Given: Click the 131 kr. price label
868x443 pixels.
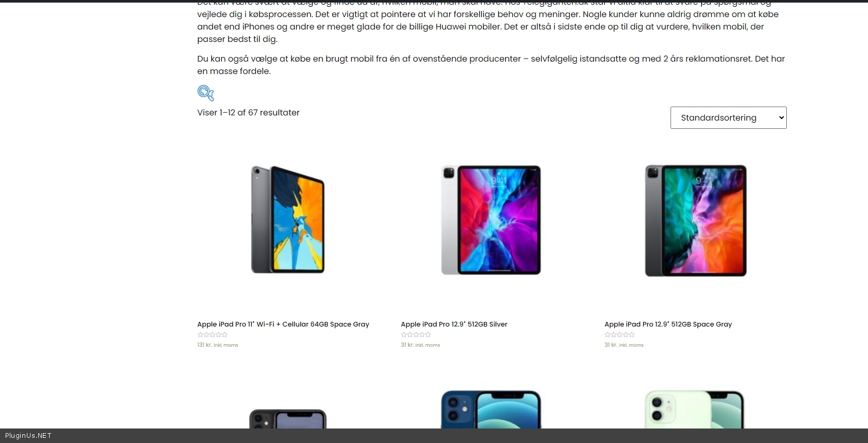Looking at the screenshot, I should pos(204,345).
